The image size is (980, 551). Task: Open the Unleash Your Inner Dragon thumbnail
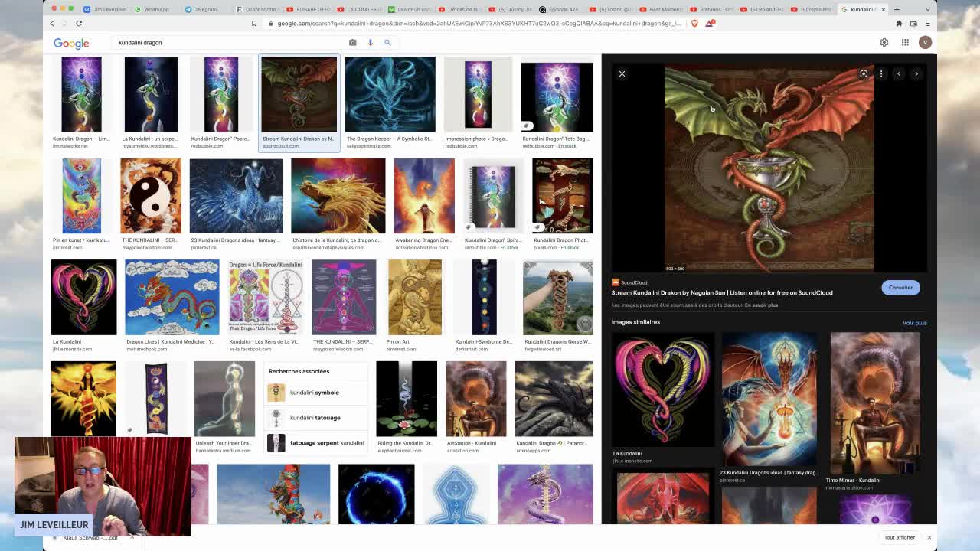point(224,399)
